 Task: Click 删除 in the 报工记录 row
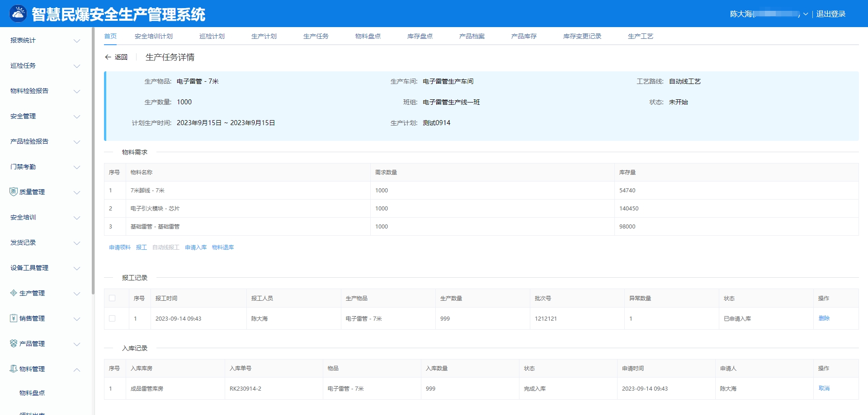pos(824,318)
